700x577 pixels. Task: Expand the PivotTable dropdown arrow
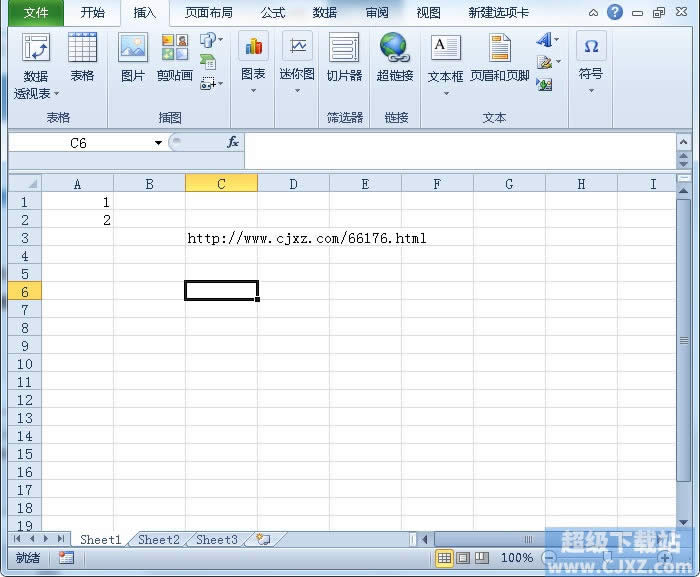pos(56,94)
